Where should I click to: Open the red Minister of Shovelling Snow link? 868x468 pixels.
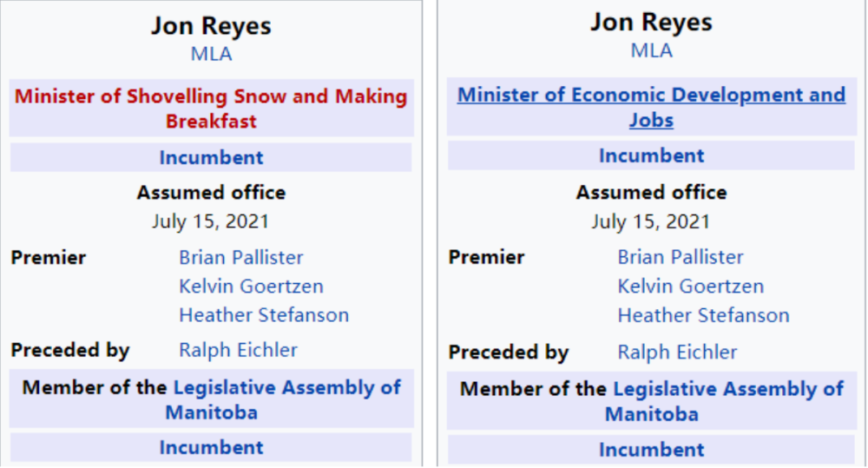pyautogui.click(x=211, y=96)
